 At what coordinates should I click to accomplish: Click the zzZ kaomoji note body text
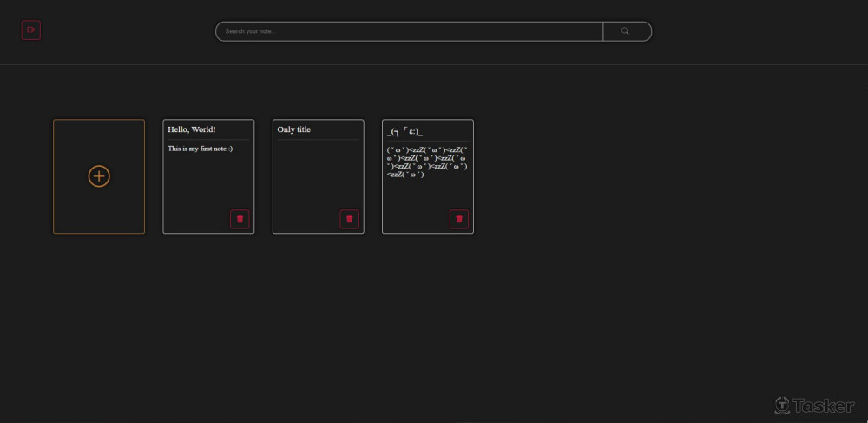[427, 162]
